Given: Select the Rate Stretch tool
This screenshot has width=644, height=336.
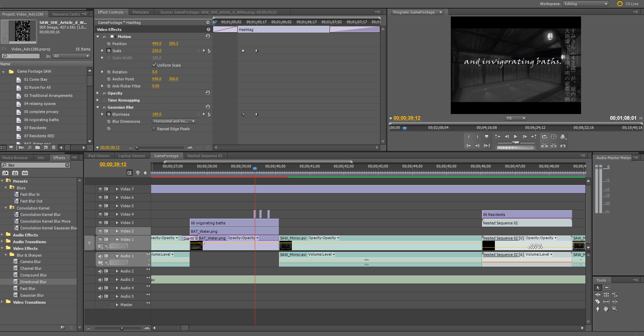Looking at the screenshot, I should coord(615,295).
